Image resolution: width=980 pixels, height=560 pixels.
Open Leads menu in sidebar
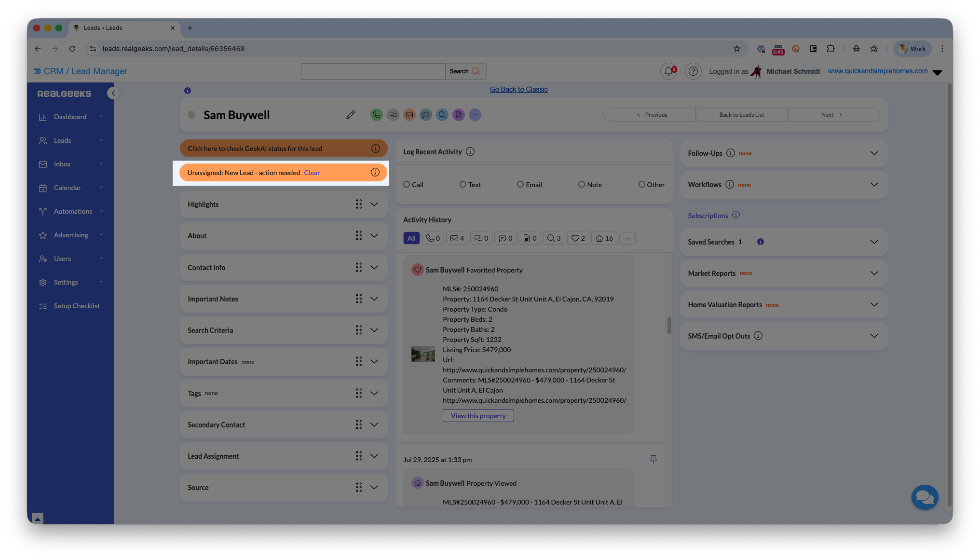[x=62, y=140]
